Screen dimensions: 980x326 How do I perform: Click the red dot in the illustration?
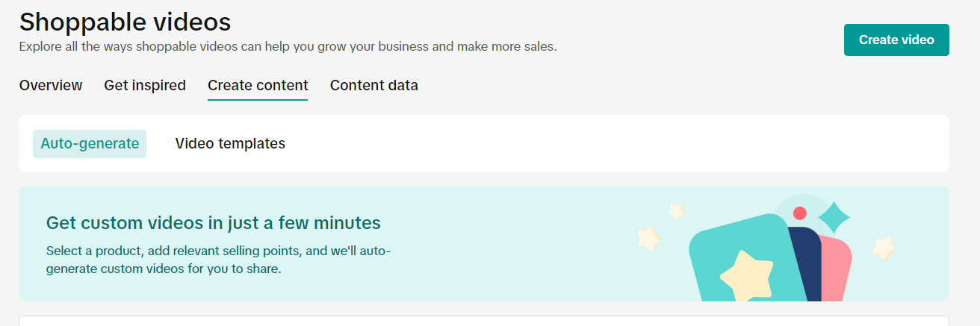799,213
